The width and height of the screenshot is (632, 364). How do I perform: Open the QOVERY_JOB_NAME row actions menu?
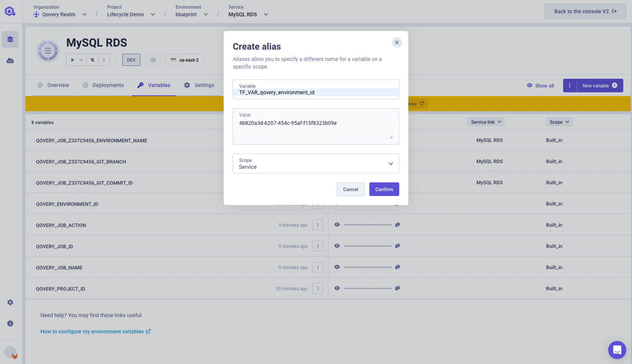318,267
